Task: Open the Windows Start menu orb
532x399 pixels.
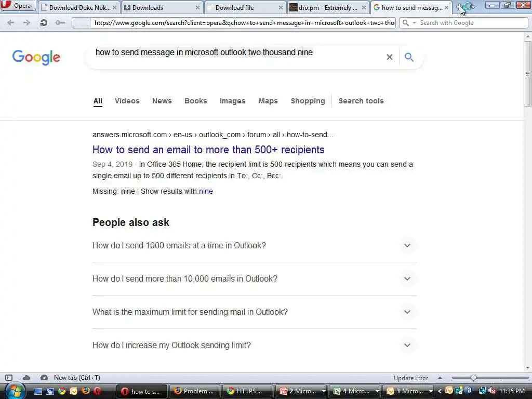Action: click(x=15, y=391)
